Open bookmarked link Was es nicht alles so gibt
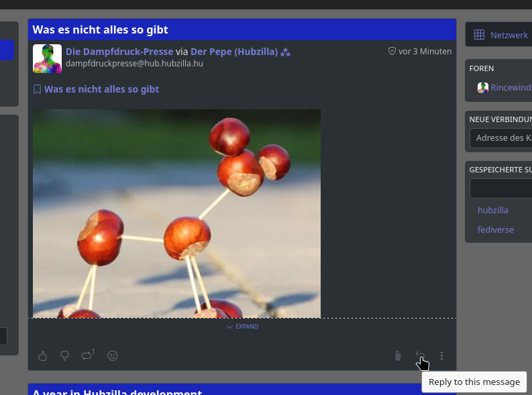Screen dimensions: 532x395 pyautogui.click(x=101, y=89)
